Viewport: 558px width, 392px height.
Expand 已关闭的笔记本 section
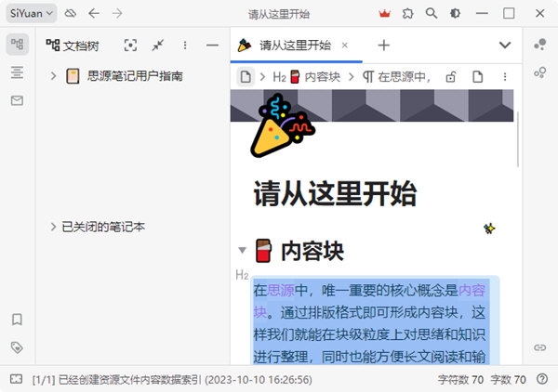coord(53,227)
